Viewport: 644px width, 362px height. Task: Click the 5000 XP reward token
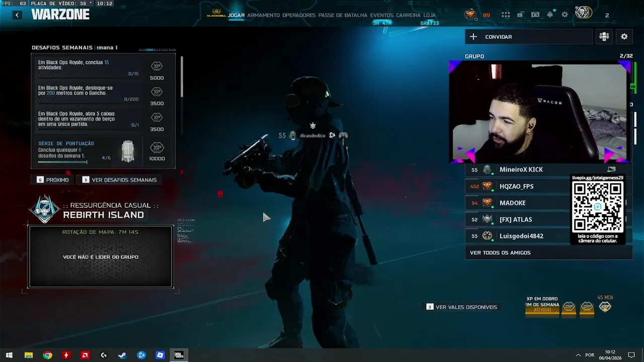pos(157,67)
